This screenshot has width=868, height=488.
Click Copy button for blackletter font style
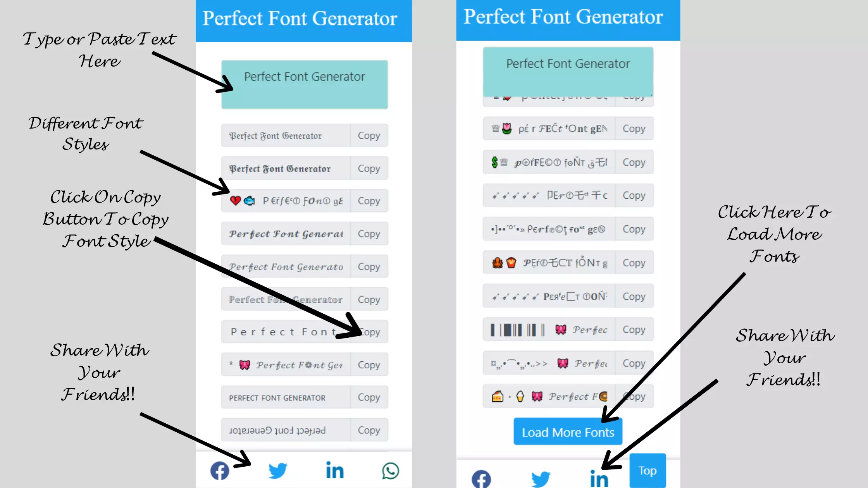pos(369,135)
